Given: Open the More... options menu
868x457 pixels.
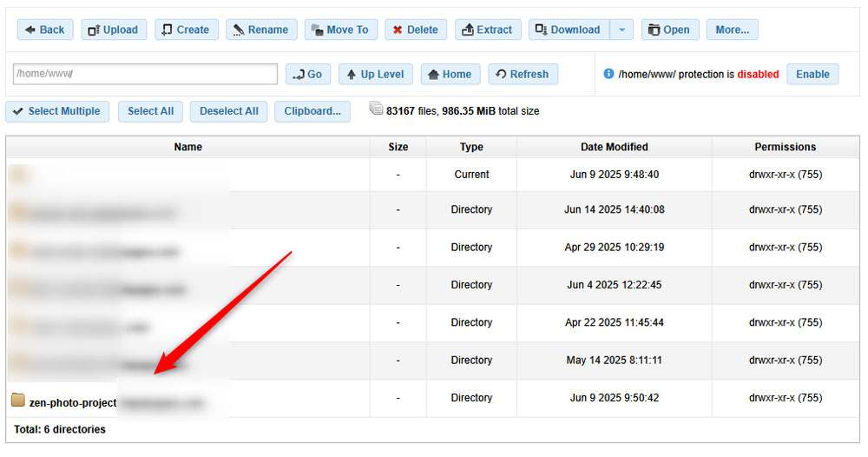Looking at the screenshot, I should click(x=732, y=30).
